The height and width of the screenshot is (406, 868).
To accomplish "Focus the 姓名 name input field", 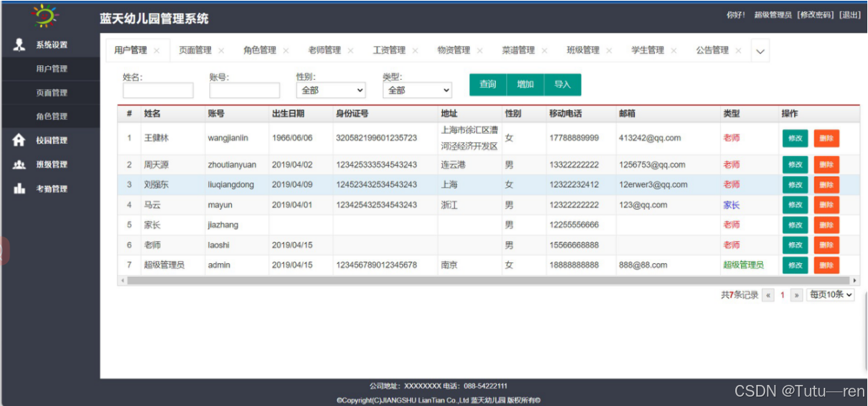I will (158, 91).
